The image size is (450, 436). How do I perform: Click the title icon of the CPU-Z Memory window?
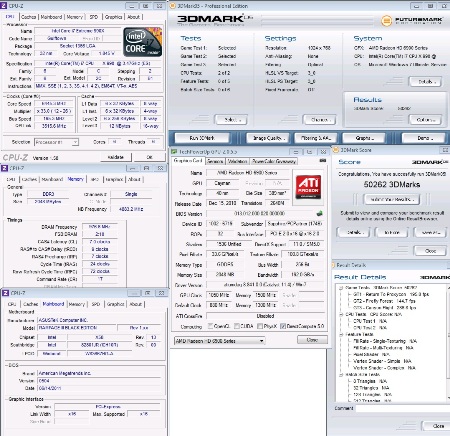click(5, 168)
